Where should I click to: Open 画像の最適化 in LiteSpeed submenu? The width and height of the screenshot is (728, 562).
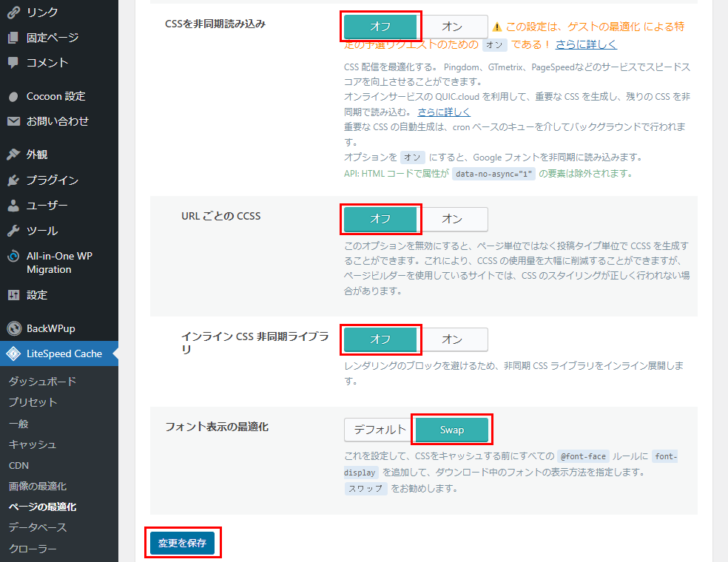pos(37,486)
